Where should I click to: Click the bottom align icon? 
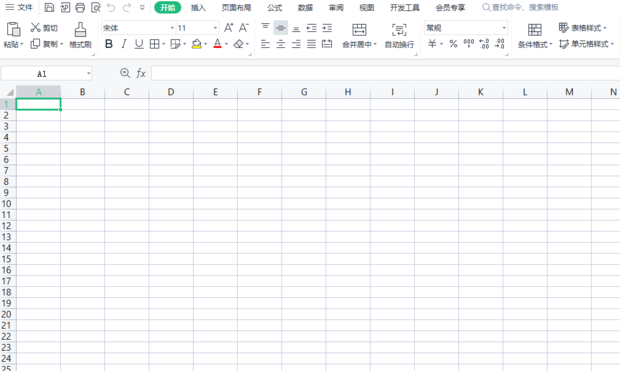point(296,28)
